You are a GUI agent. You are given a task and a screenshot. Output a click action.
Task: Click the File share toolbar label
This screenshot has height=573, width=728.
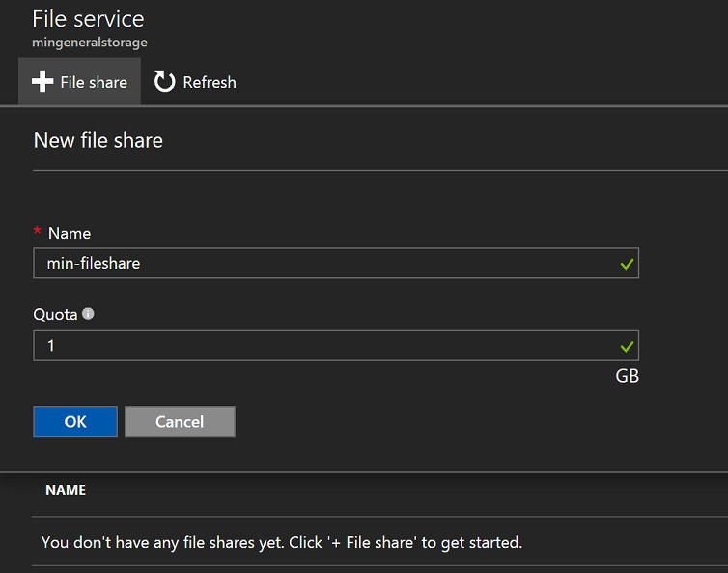[94, 82]
